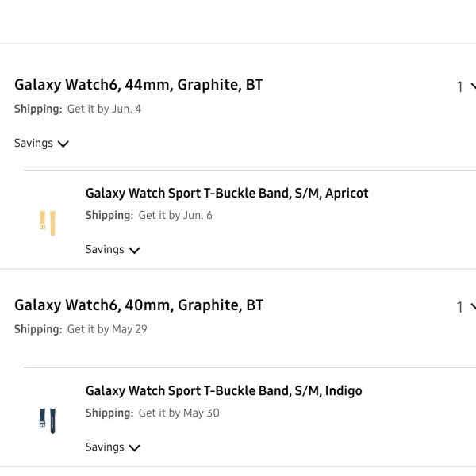The image size is (476, 476).
Task: Open quantity value 1 for 44mm watch
Action: click(459, 87)
